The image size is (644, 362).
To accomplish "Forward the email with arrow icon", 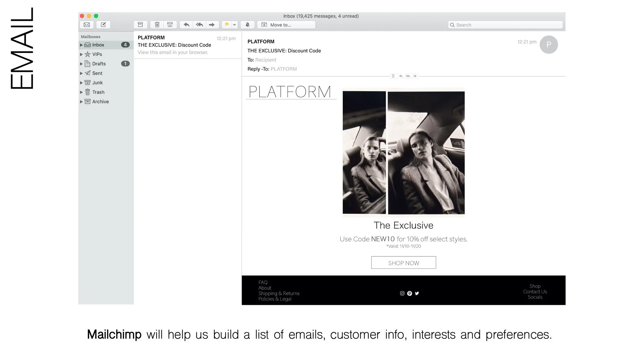I will (x=212, y=25).
